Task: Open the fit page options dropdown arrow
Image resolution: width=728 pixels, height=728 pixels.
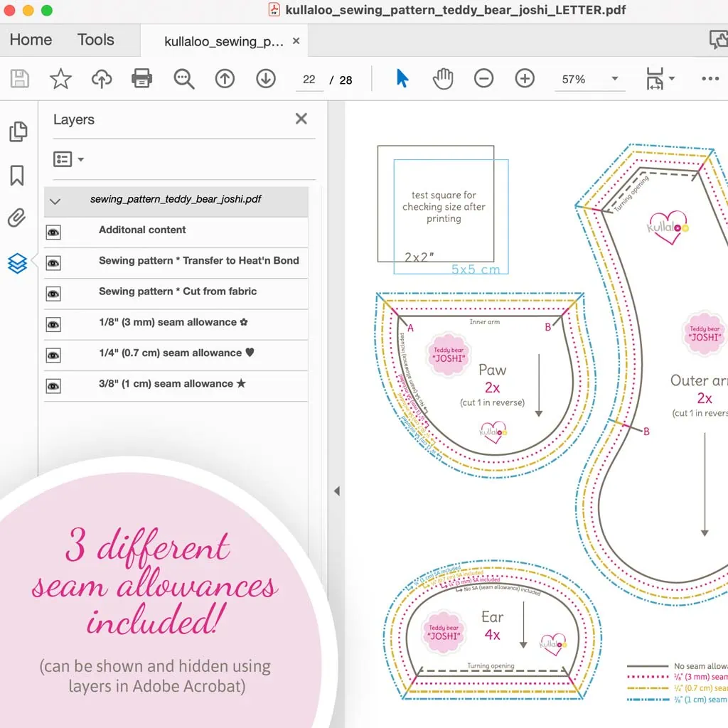Action: pos(672,78)
